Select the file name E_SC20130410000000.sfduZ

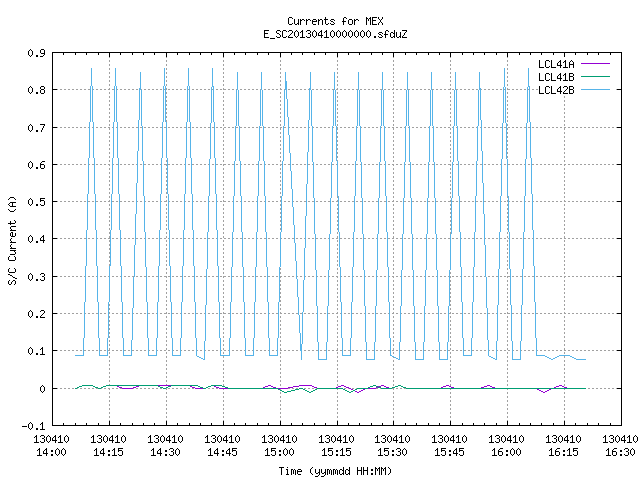coord(335,34)
